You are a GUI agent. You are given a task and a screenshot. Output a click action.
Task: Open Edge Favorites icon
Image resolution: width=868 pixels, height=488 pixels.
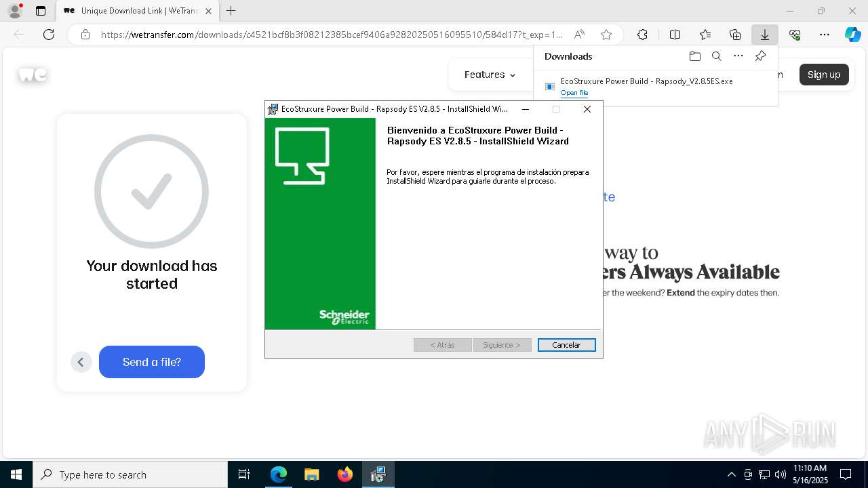coord(705,35)
